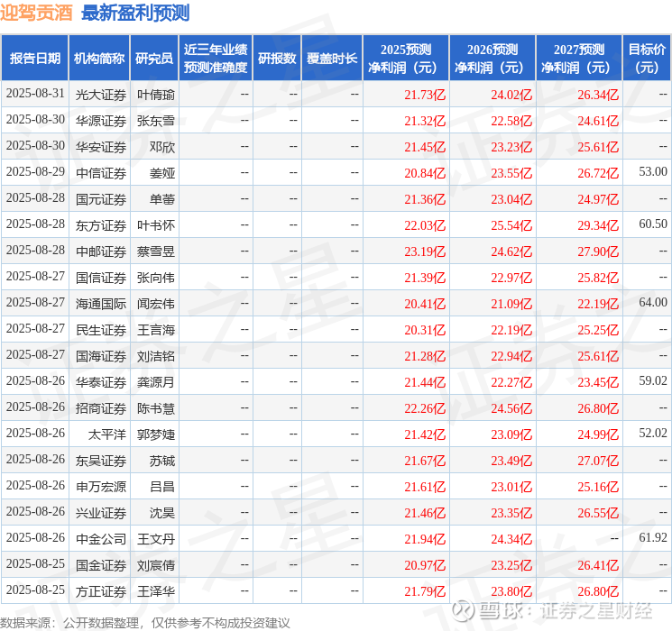
Task: Click the 23.19亿 2025 profit value
Action: tap(425, 251)
